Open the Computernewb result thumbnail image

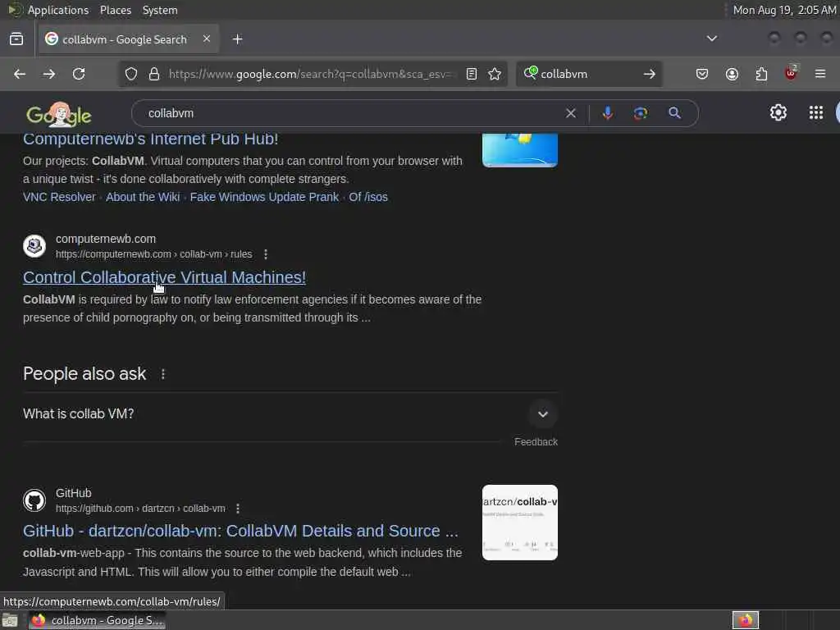519,151
